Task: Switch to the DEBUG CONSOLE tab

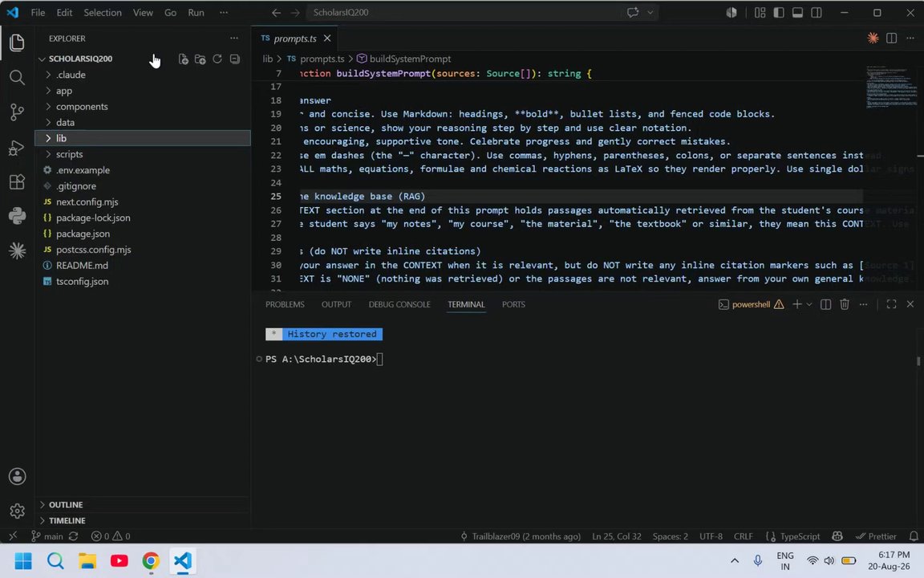Action: 399,304
